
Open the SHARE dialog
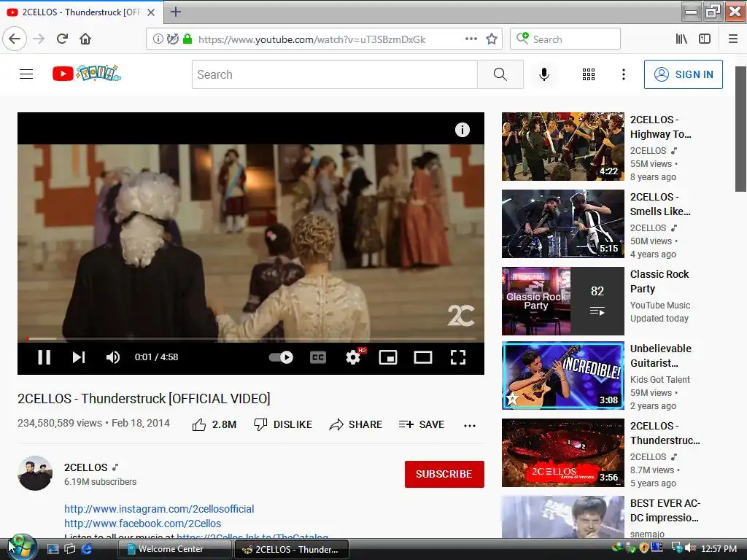click(x=356, y=424)
